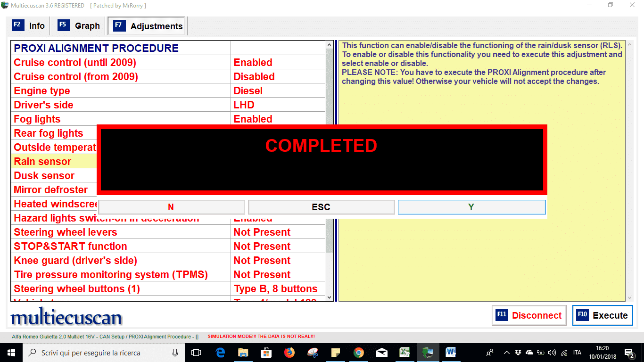Open Google Chrome from the taskbar
The height and width of the screenshot is (362, 644).
click(359, 353)
